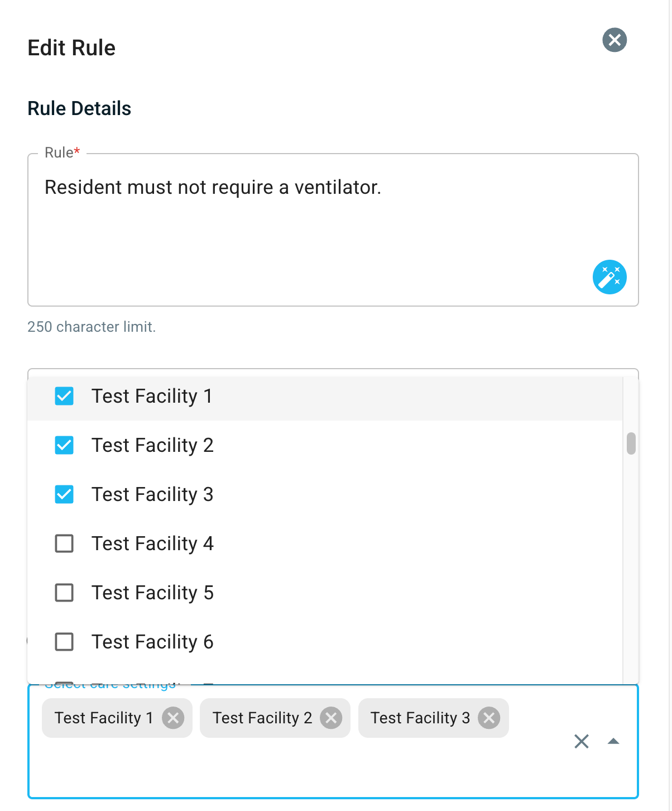Image resolution: width=672 pixels, height=811 pixels.
Task: Check the Test Facility 4 checkbox
Action: pos(64,543)
